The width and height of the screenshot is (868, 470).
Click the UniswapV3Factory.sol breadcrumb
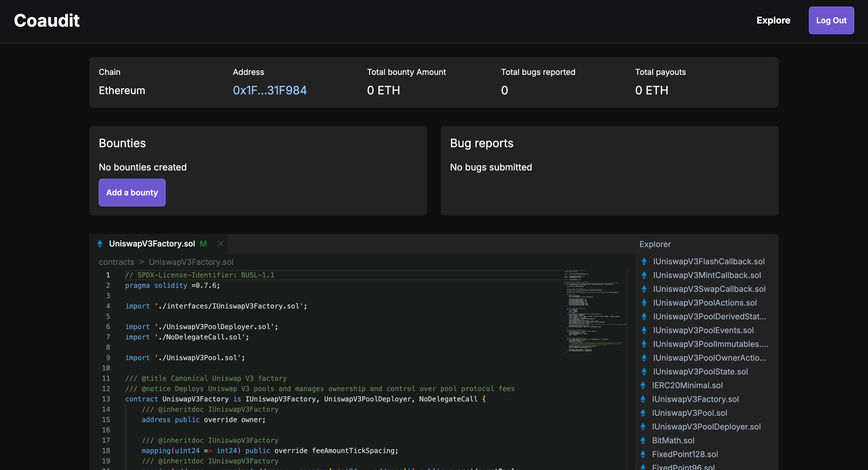[191, 262]
